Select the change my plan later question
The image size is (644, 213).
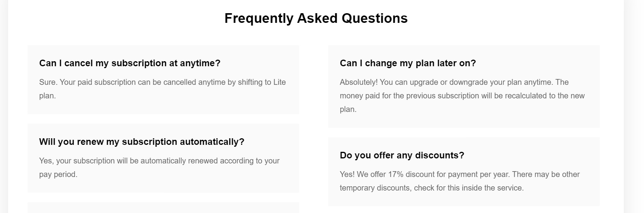pyautogui.click(x=408, y=63)
